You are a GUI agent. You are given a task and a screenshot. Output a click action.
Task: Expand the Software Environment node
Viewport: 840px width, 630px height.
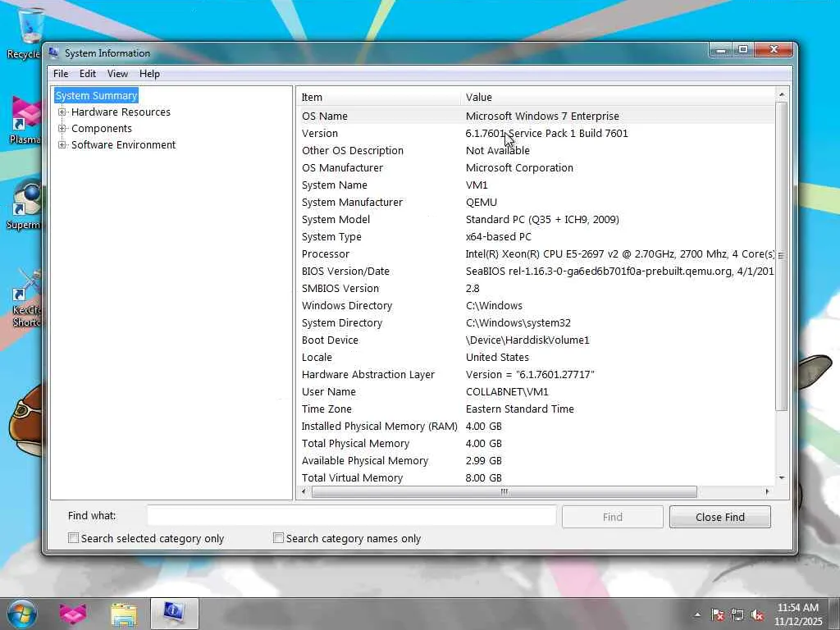tap(62, 144)
